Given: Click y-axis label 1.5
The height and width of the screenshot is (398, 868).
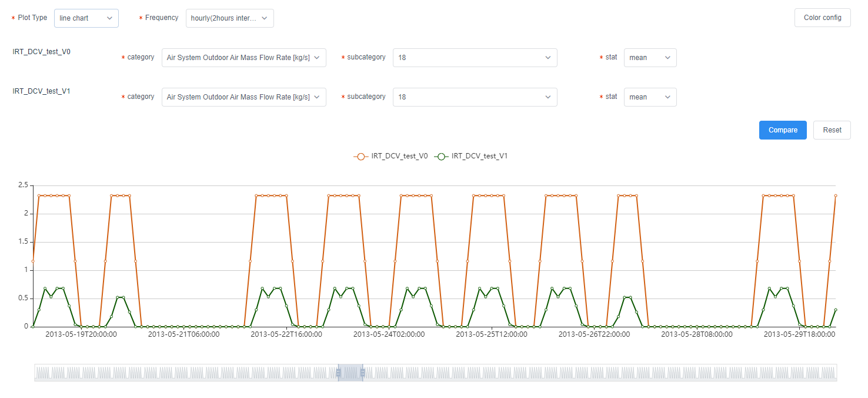Looking at the screenshot, I should (x=23, y=241).
